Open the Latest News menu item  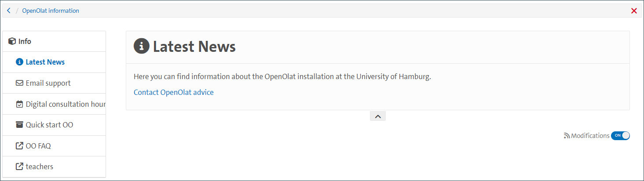45,62
